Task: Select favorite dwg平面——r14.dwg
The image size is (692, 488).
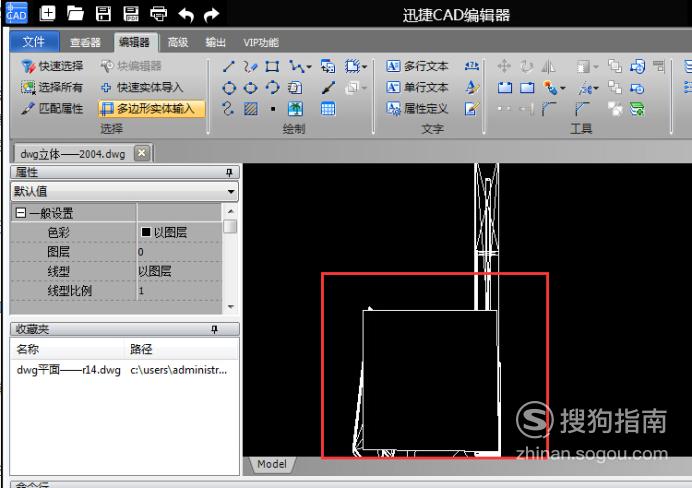Action: [x=68, y=370]
